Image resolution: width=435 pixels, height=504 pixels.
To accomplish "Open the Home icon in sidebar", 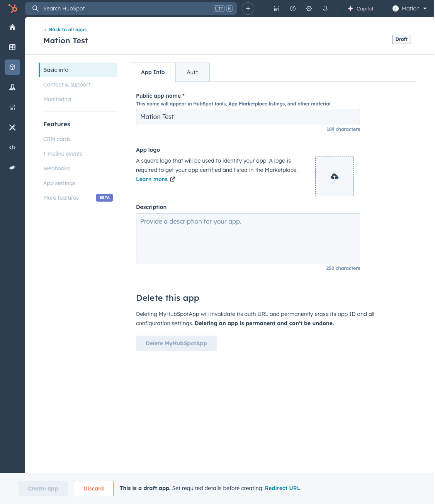I will (x=12, y=27).
